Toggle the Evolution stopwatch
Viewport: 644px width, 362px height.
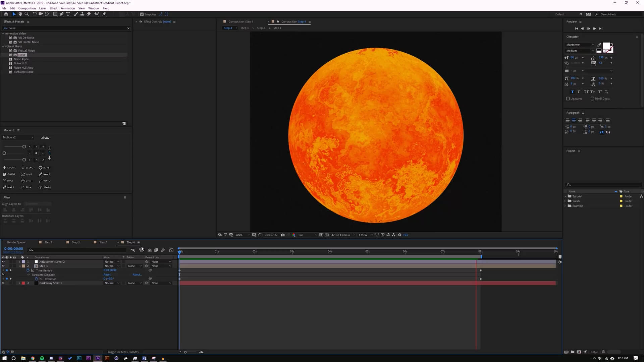tap(37, 279)
